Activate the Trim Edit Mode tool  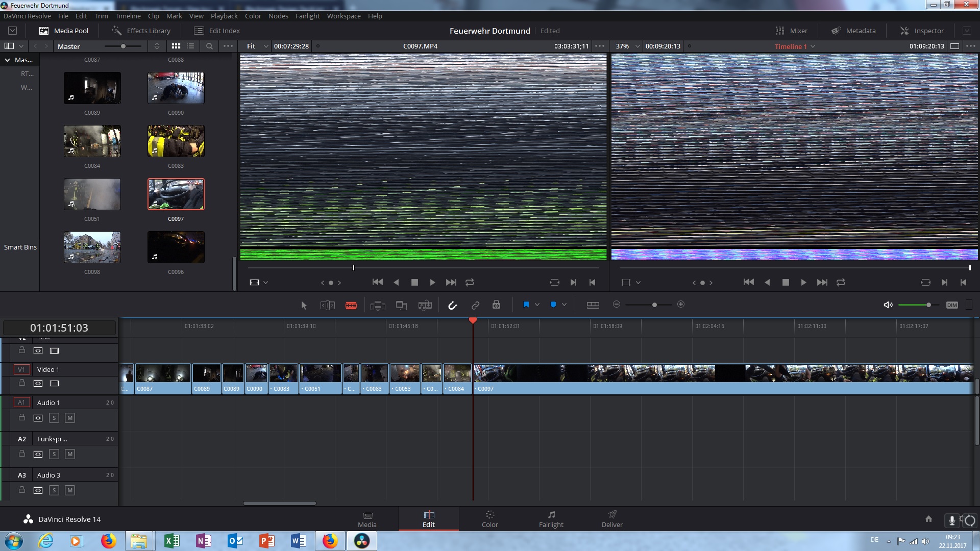click(327, 305)
